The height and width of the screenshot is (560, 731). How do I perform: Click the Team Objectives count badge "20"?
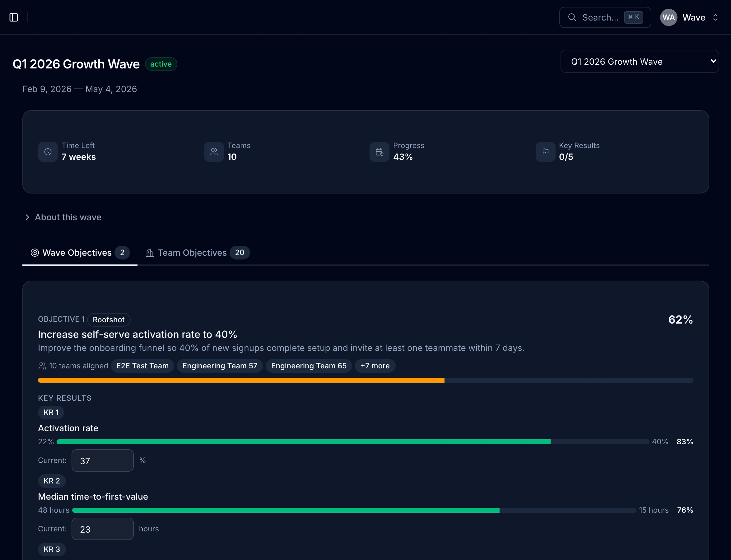239,253
